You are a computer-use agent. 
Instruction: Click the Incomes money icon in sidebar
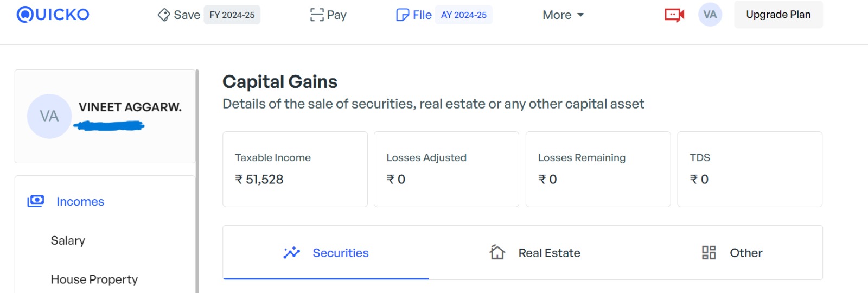(x=36, y=201)
